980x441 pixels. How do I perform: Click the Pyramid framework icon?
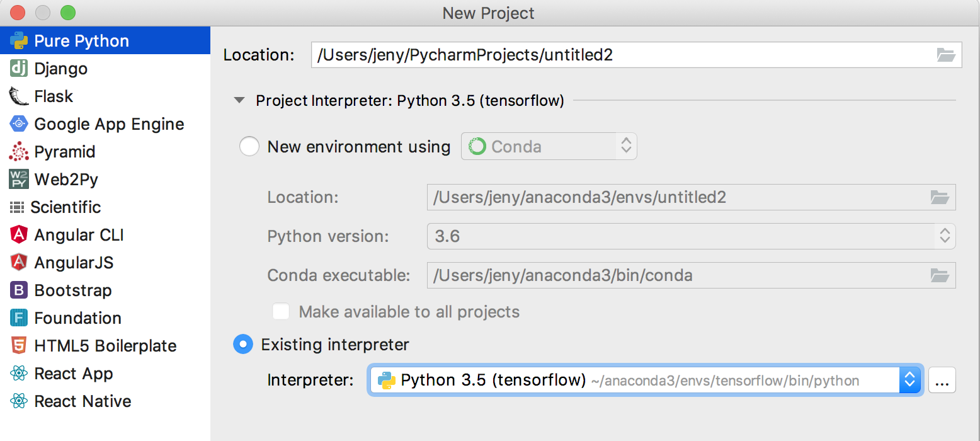click(x=19, y=152)
